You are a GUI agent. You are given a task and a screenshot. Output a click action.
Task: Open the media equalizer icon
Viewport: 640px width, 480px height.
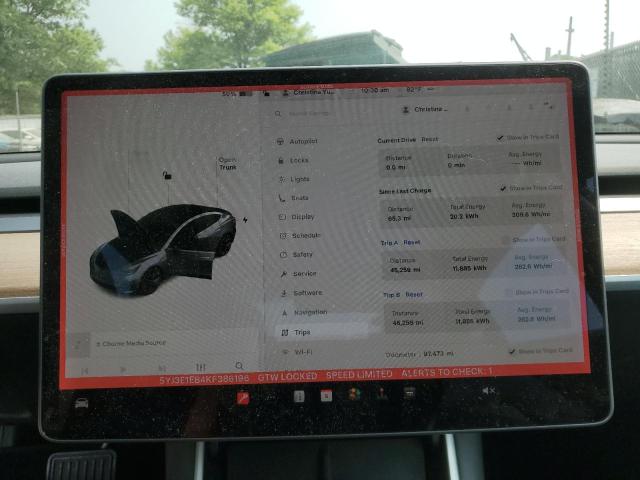coord(200,367)
